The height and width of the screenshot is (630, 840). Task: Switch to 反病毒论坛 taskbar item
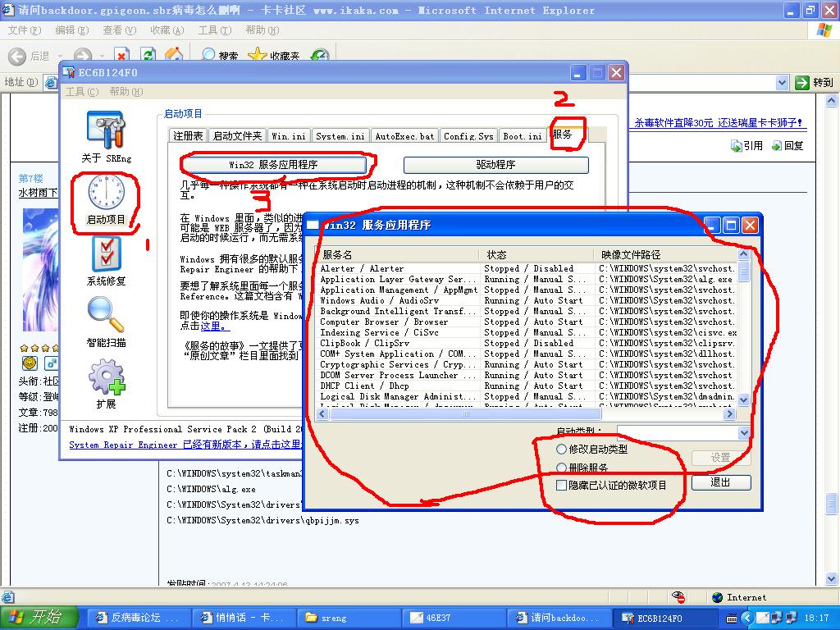coord(139,618)
